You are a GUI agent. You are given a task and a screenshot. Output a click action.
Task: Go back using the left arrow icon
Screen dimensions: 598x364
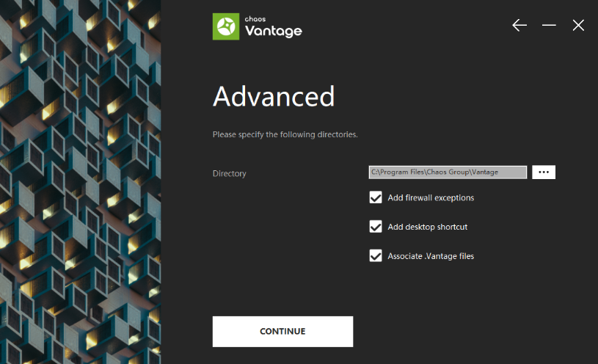pyautogui.click(x=519, y=26)
